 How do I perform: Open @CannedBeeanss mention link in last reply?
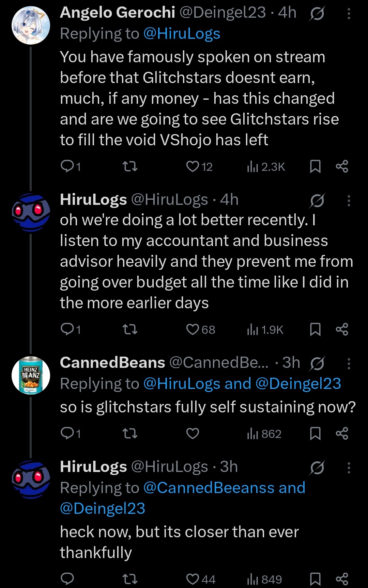(210, 488)
